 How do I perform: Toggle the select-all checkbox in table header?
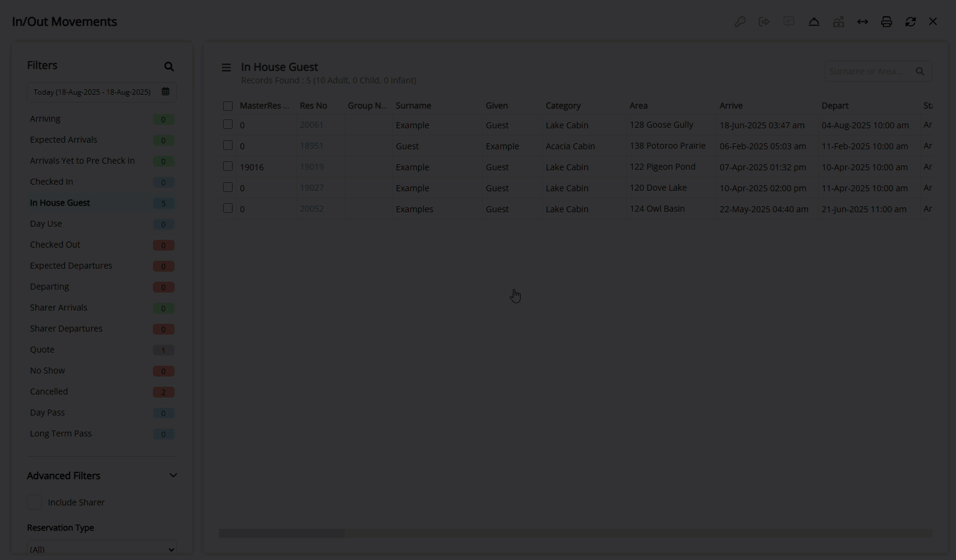(x=228, y=106)
